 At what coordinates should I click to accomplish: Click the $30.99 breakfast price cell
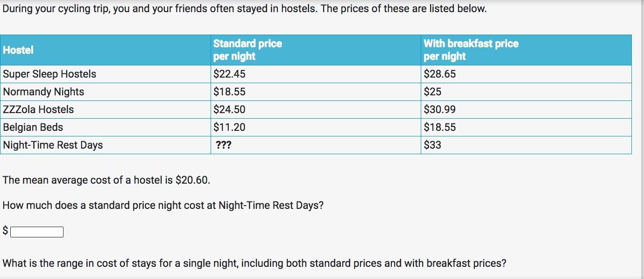(439, 109)
